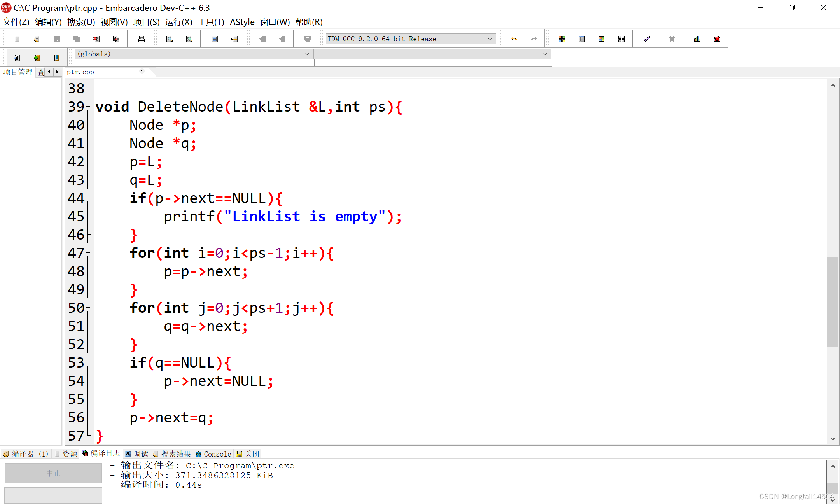Open the TDM-GCC compiler set dropdown
This screenshot has height=504, width=840.
490,39
